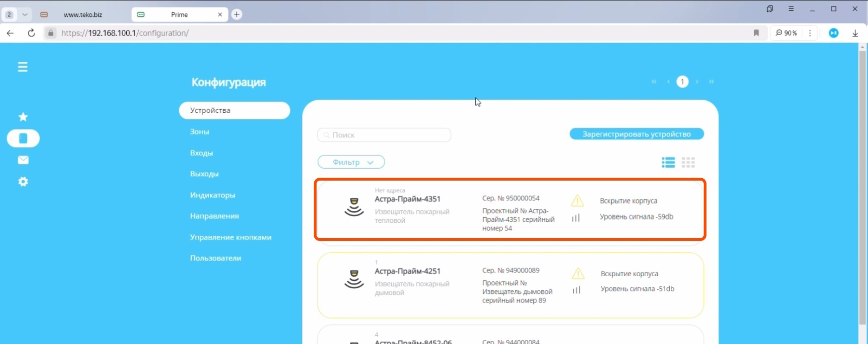The width and height of the screenshot is (868, 344).
Task: Click warning triangle for Астра-Прайм-4351
Action: click(x=577, y=201)
